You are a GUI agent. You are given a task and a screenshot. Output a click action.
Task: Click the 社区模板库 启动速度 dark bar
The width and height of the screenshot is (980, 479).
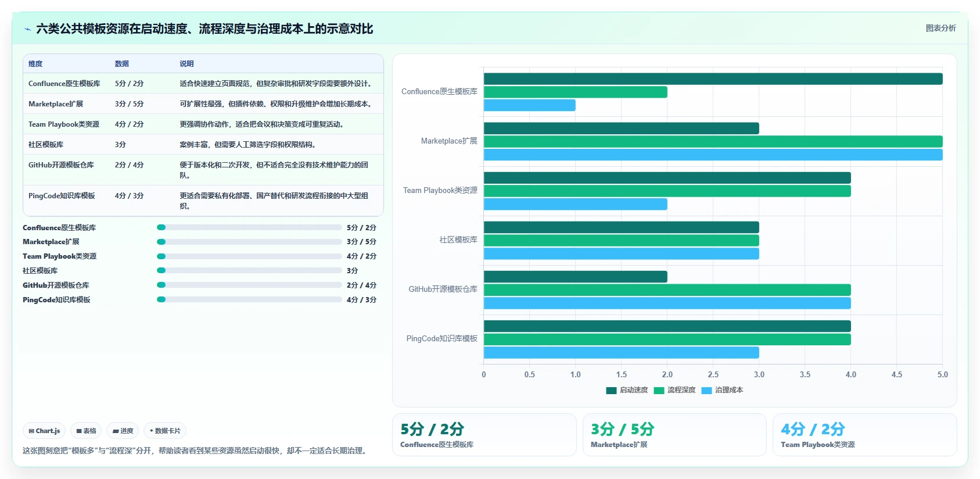tap(622, 227)
